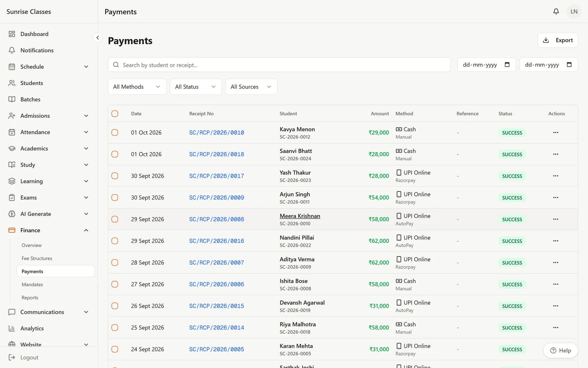Open the Help widget
588x368 pixels.
pos(560,350)
